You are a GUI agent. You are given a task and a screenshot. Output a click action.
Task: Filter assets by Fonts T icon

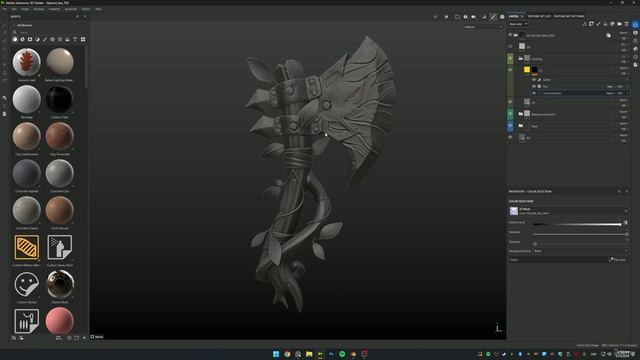click(x=75, y=39)
